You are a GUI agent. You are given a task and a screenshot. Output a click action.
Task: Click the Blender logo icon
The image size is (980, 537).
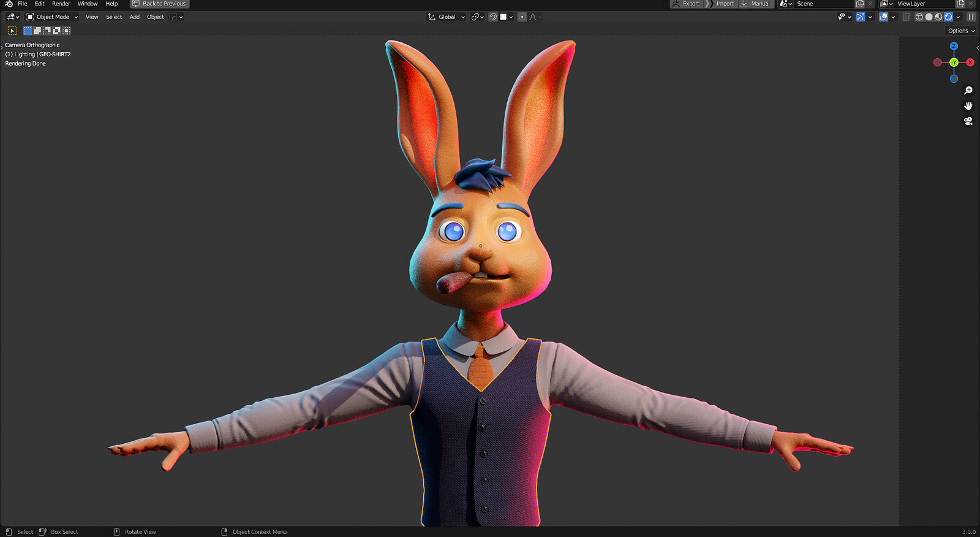click(x=9, y=4)
